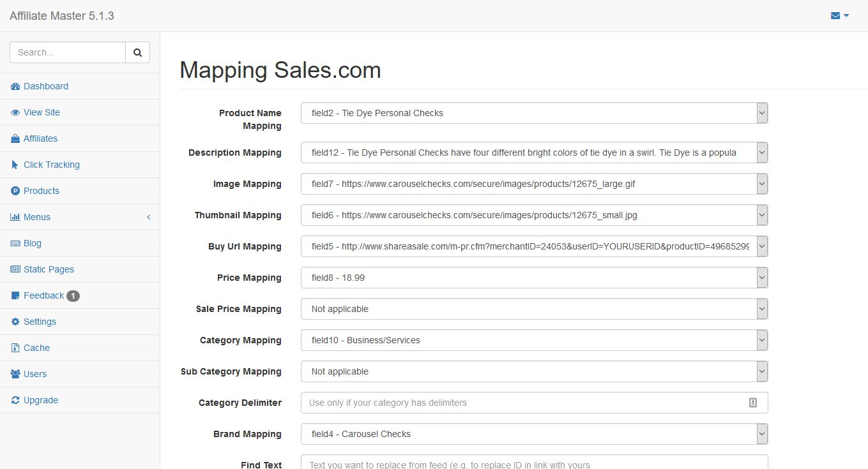Click the Cache file icon
This screenshot has width=868, height=469.
coord(15,348)
